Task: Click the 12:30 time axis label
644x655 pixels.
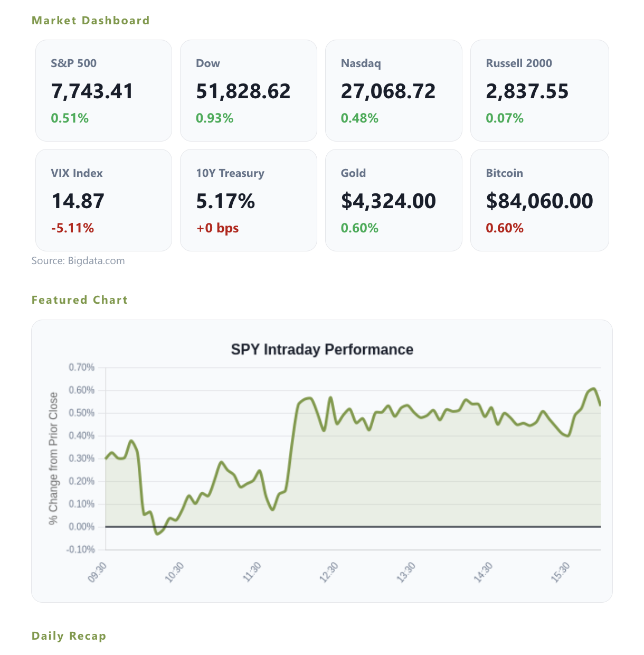Action: coord(329,573)
